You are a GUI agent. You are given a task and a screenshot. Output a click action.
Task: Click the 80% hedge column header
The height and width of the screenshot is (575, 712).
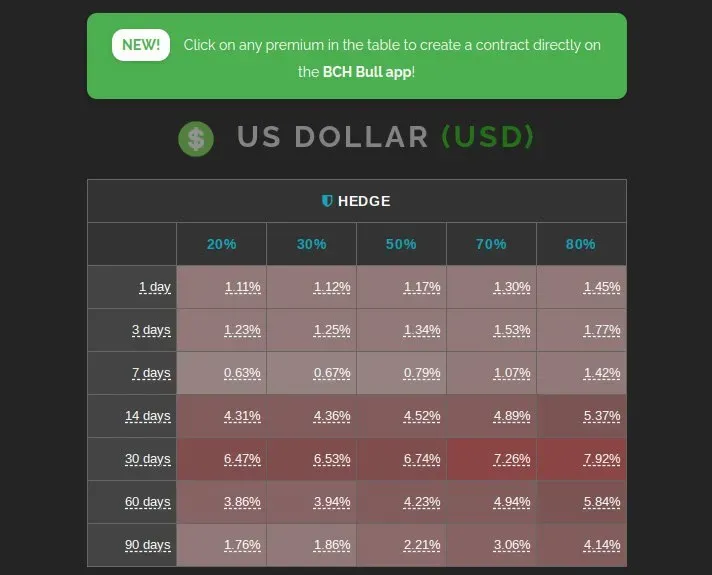[x=580, y=244]
